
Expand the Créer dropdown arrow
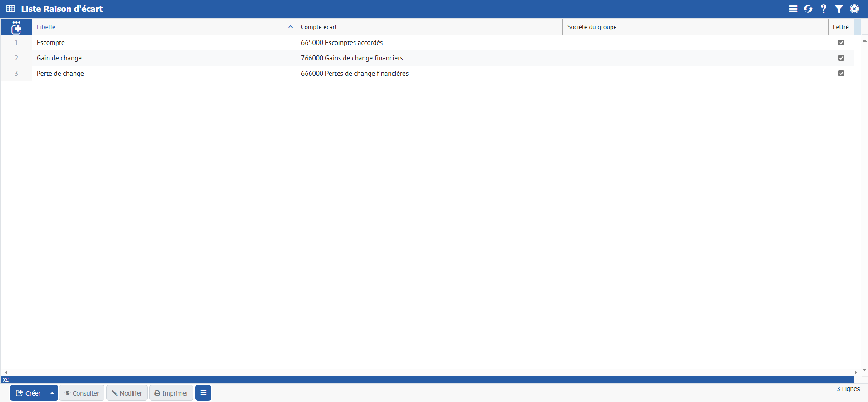(52, 393)
